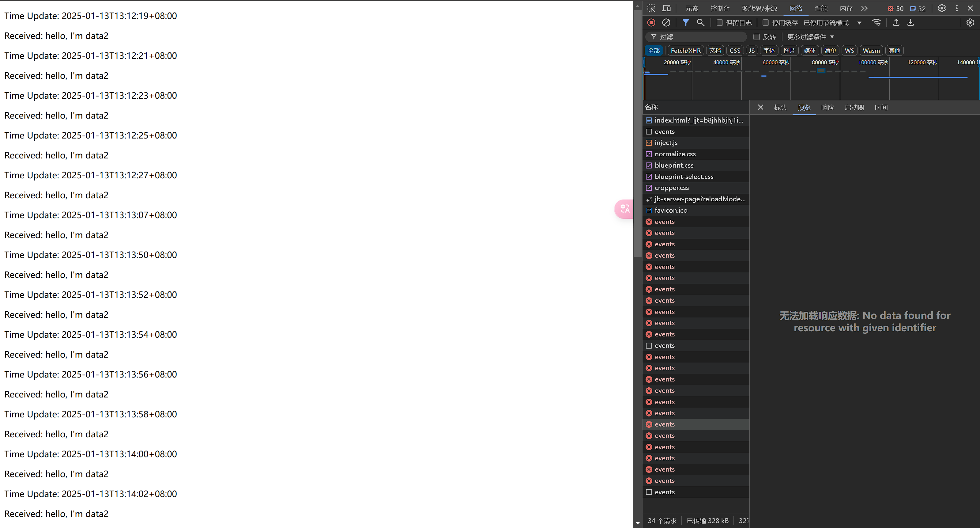
Task: Select blueprint-select.css request row
Action: pyautogui.click(x=684, y=177)
